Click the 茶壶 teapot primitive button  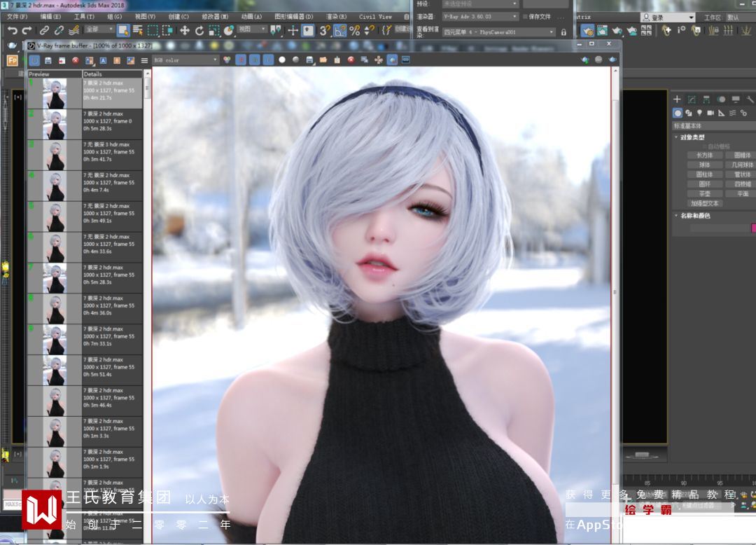704,194
